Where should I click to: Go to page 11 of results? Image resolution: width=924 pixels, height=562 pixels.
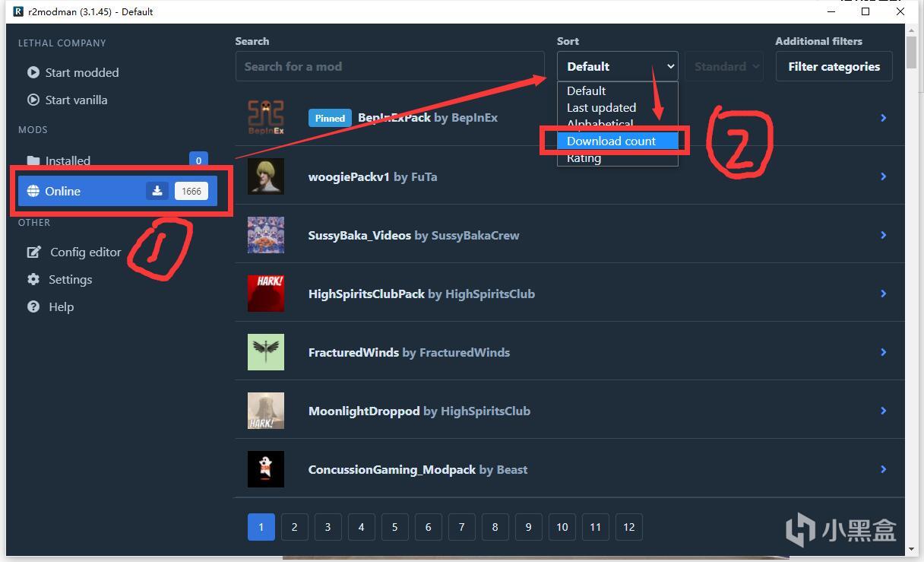coord(595,526)
